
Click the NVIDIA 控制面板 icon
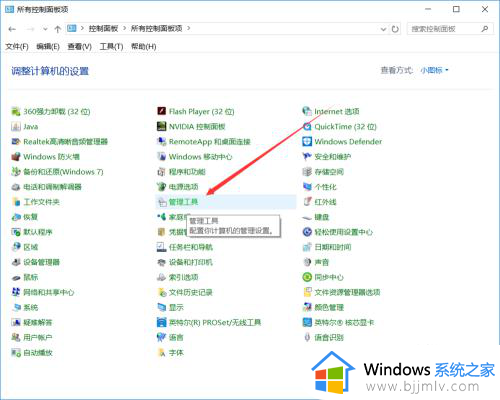161,126
